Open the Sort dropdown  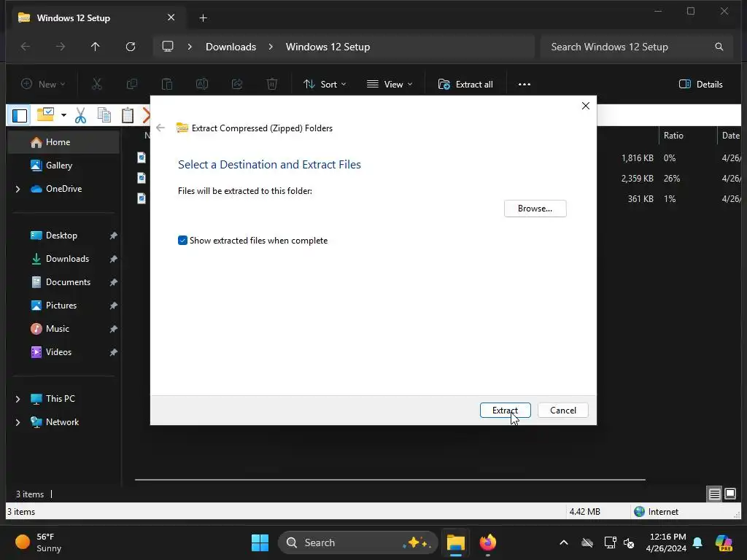click(325, 85)
